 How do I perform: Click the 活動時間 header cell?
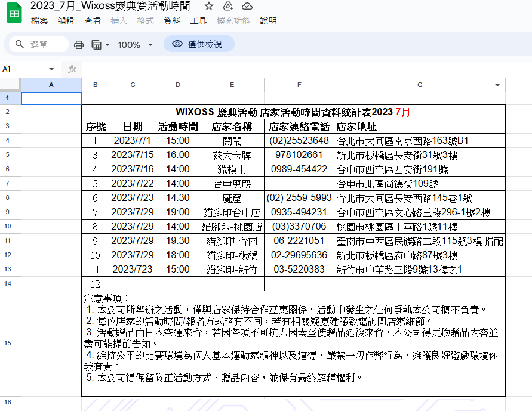pos(178,126)
